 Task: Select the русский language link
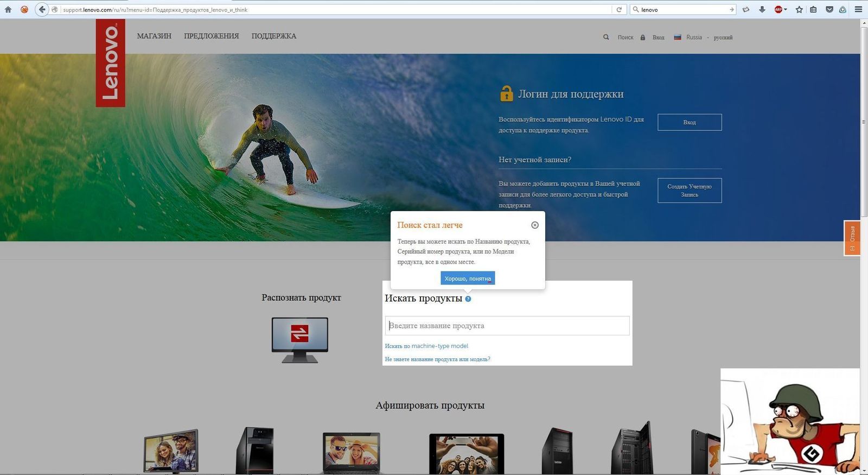pos(723,37)
